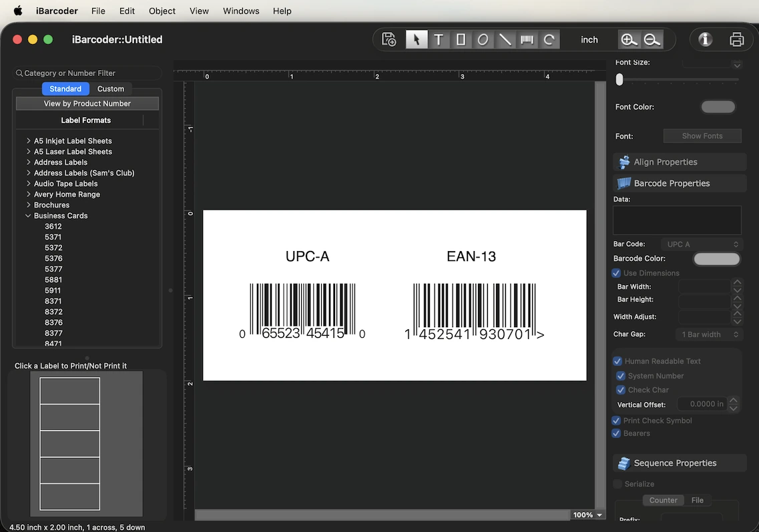Screen dimensions: 759x532
Task: Click the new label document icon
Action: coord(389,39)
